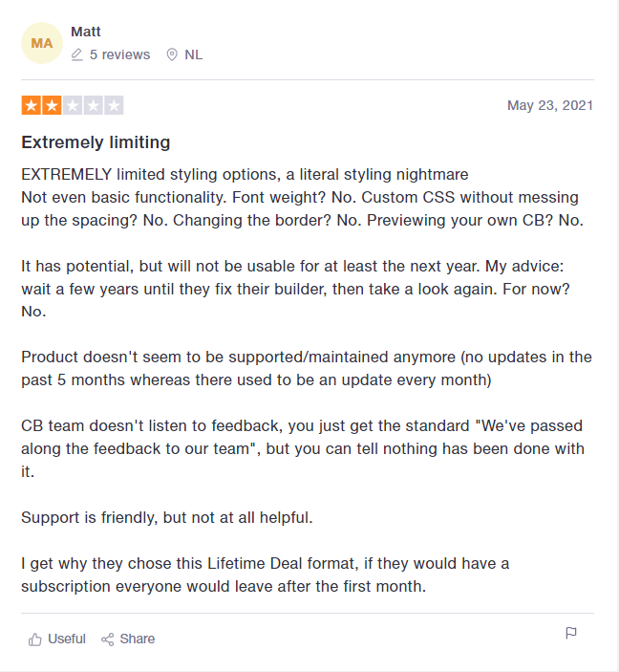Click the fourth gray rating star
The width and height of the screenshot is (619, 672).
[x=93, y=105]
